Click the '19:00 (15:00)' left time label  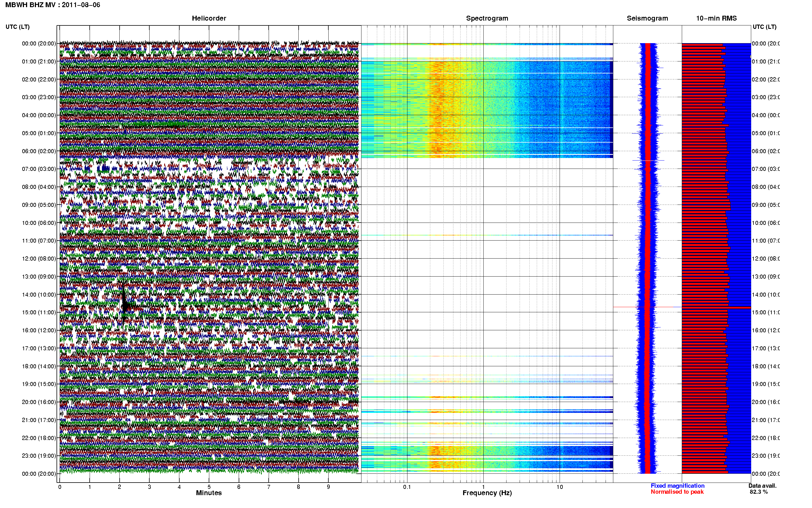(x=39, y=384)
